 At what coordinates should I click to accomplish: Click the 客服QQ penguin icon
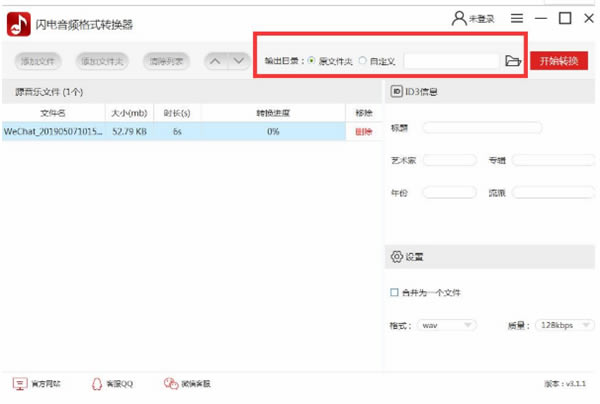click(x=97, y=384)
